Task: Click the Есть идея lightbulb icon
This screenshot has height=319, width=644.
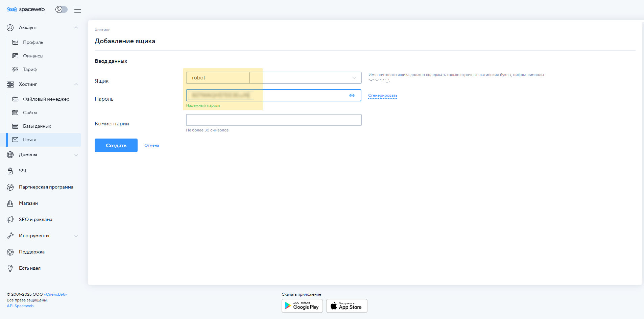Action: click(10, 268)
